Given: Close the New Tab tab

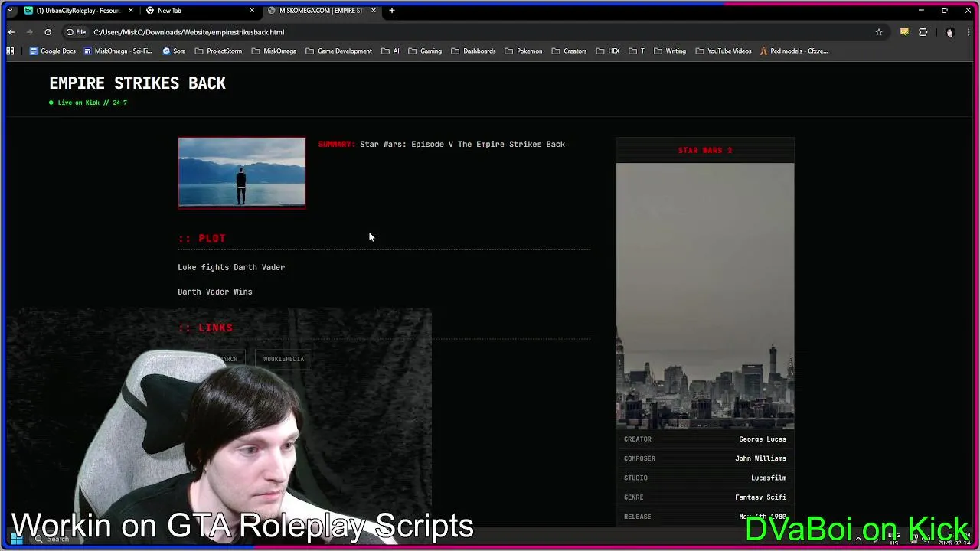Looking at the screenshot, I should coord(252,11).
